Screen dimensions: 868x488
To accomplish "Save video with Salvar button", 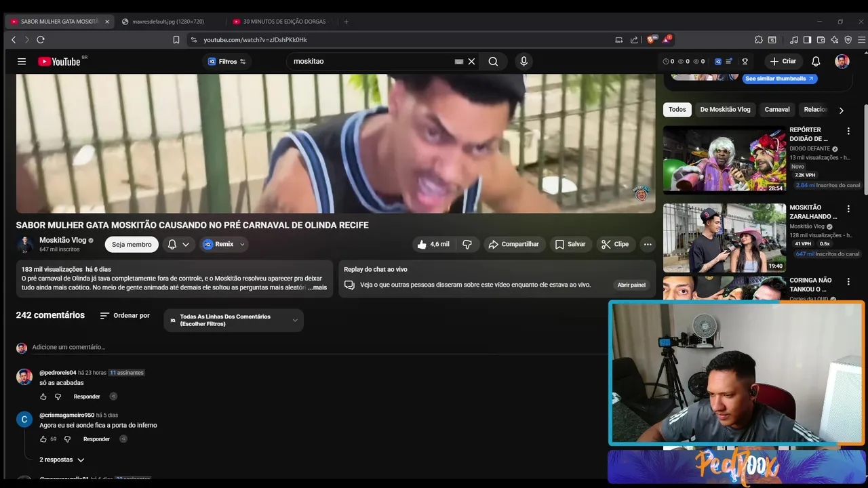I will pyautogui.click(x=570, y=244).
